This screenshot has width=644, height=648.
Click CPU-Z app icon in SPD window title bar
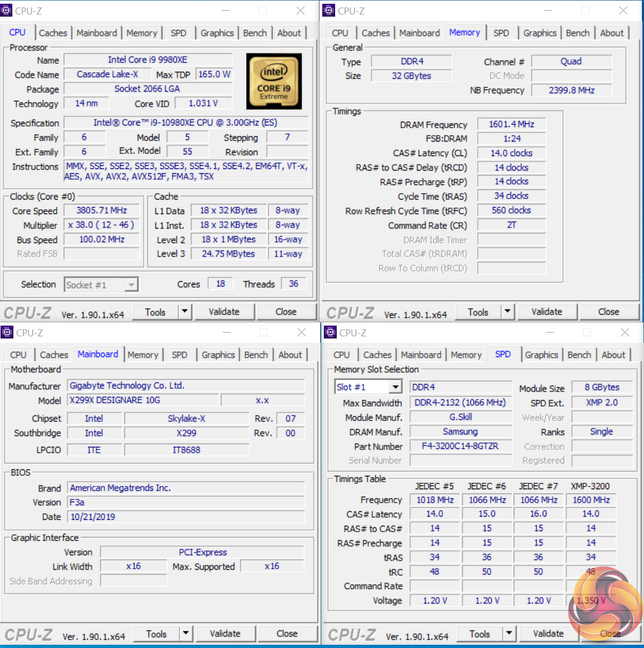330,333
